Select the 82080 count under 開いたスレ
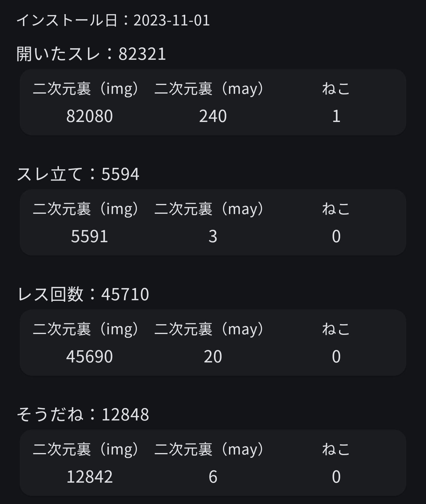Image resolution: width=426 pixels, height=504 pixels. point(89,116)
